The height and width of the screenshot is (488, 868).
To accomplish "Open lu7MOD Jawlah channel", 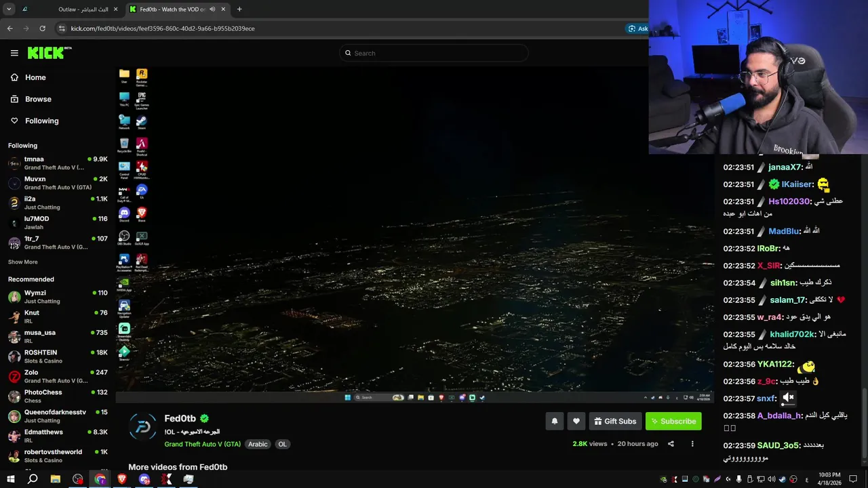I will 58,223.
